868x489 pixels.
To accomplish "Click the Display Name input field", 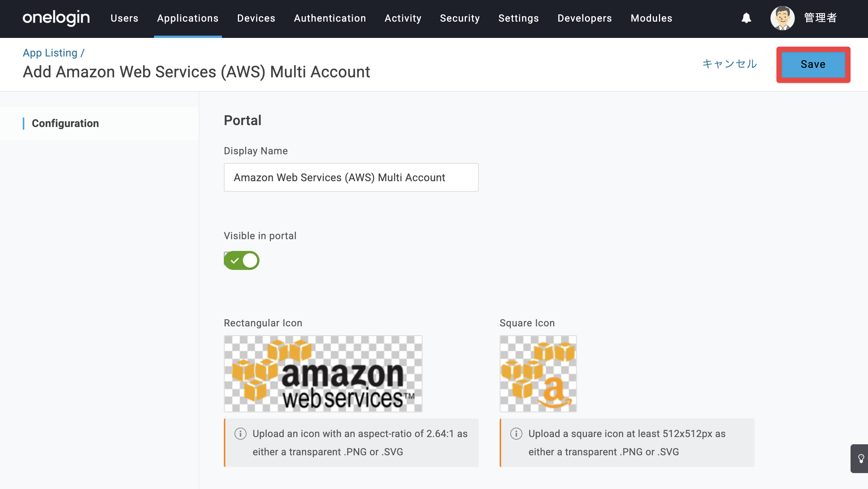I will (351, 177).
